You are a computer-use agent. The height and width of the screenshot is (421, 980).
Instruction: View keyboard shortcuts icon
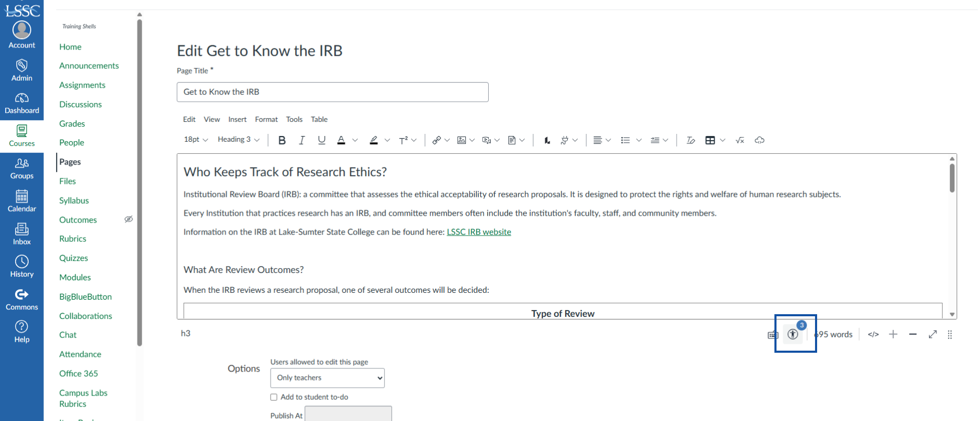(x=773, y=335)
